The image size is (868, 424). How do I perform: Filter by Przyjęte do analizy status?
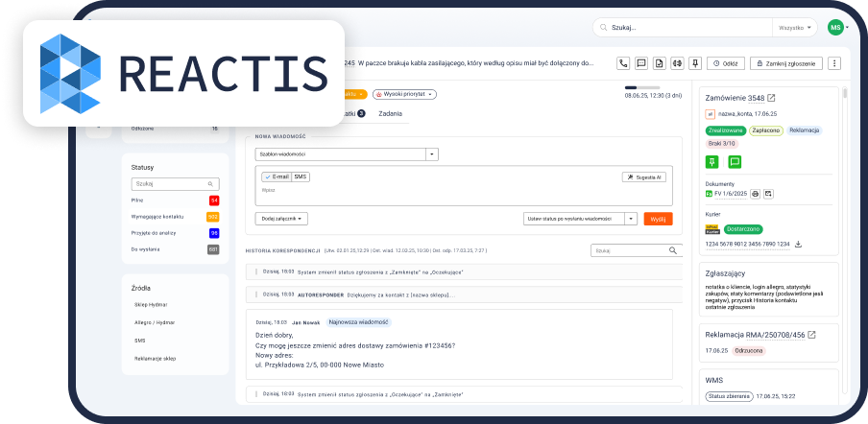click(154, 233)
